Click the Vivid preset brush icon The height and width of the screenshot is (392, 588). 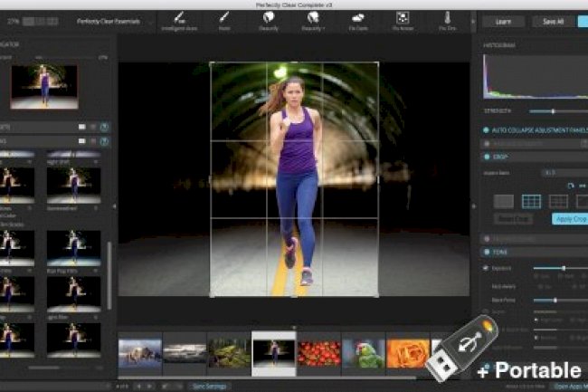click(x=223, y=16)
